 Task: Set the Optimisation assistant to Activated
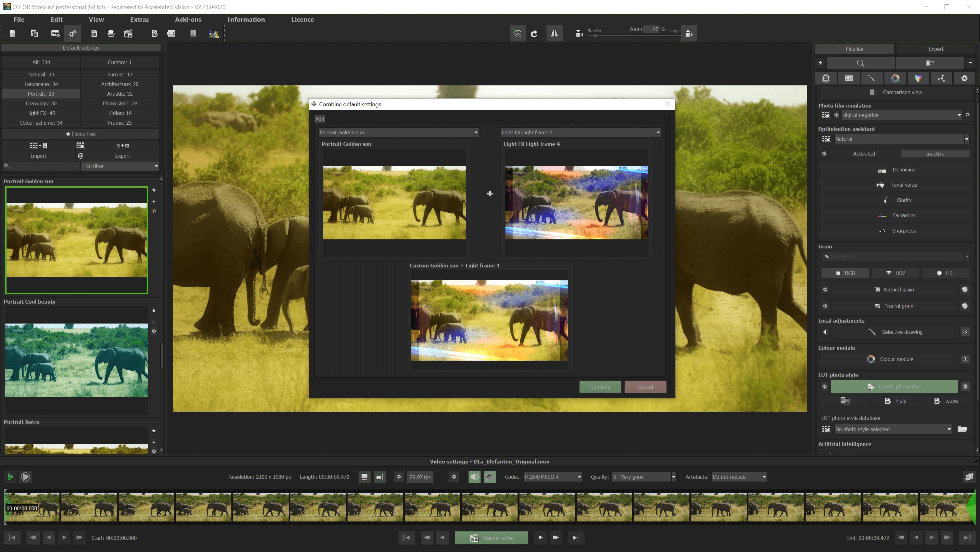tap(864, 153)
